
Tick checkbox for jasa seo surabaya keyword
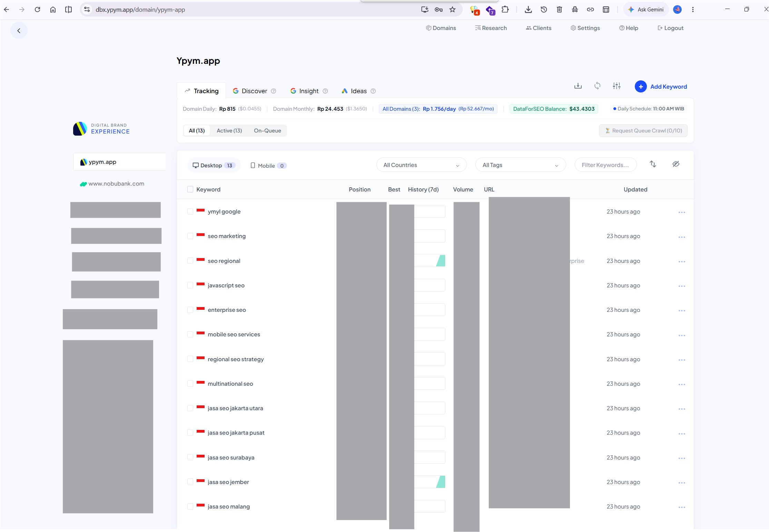click(190, 457)
